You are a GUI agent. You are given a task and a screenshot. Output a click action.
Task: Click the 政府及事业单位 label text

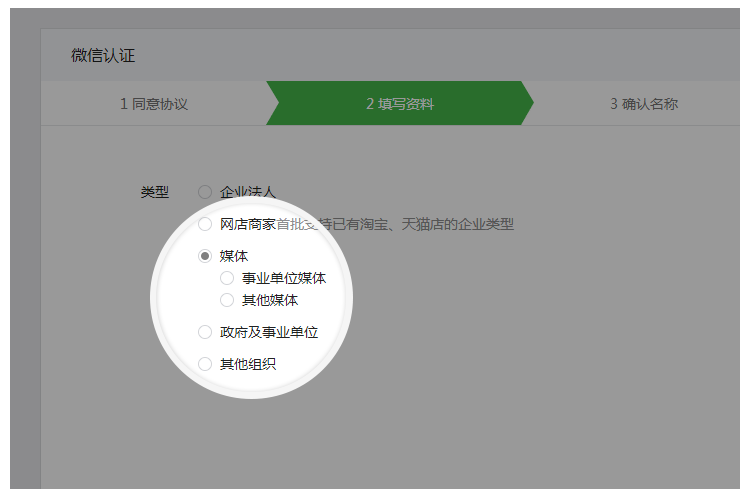[x=268, y=332]
